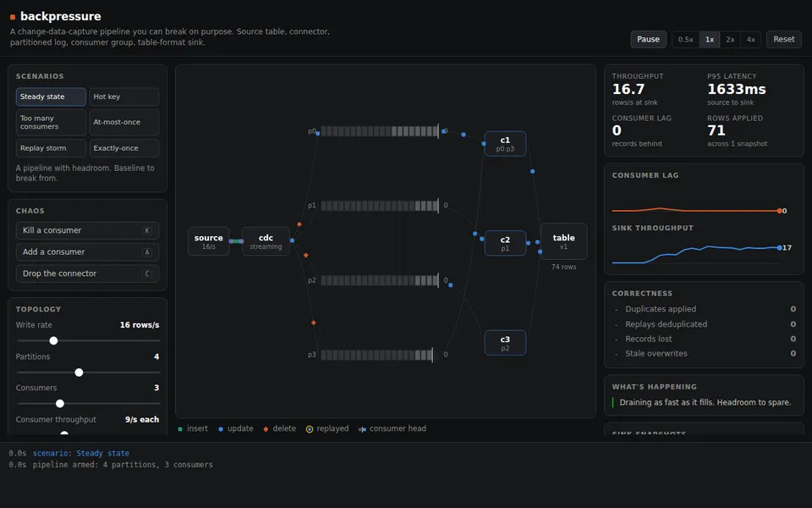
Task: Click the p1 partition log bar
Action: [379, 206]
